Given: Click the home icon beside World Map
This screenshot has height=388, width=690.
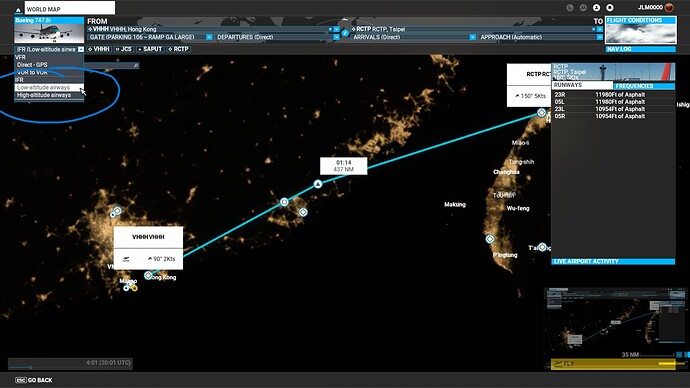Looking at the screenshot, I should [18, 9].
